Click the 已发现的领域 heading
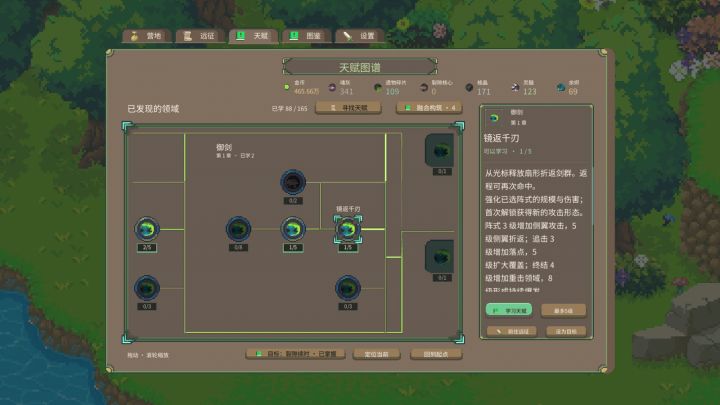The height and width of the screenshot is (405, 720). (x=153, y=109)
